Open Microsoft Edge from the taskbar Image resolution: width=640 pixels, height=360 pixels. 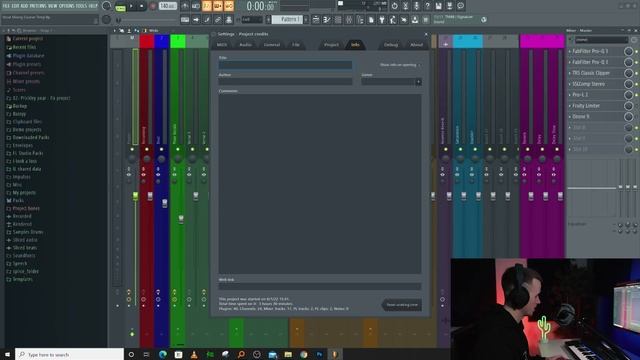[x=163, y=354]
